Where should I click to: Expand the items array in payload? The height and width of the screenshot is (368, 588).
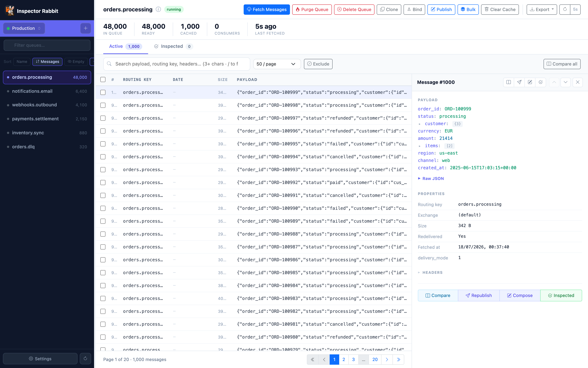point(419,146)
